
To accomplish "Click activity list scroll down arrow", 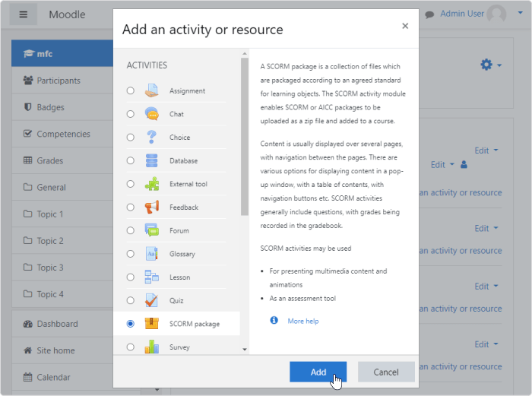I will 245,349.
